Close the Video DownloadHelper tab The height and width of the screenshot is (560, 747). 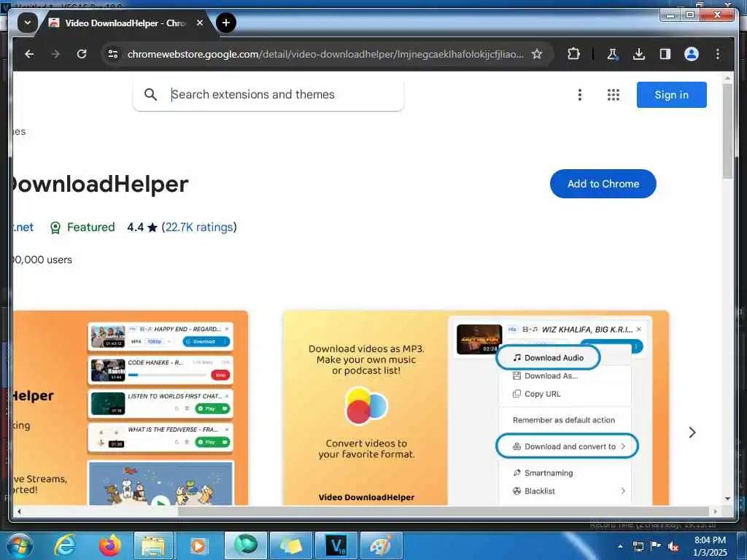pyautogui.click(x=200, y=23)
